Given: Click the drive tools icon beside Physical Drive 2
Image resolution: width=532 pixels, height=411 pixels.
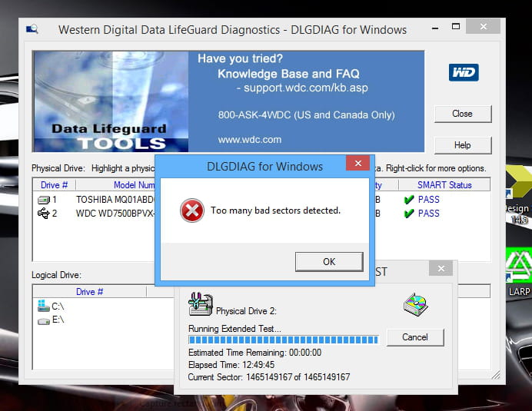Looking at the screenshot, I should (x=201, y=304).
